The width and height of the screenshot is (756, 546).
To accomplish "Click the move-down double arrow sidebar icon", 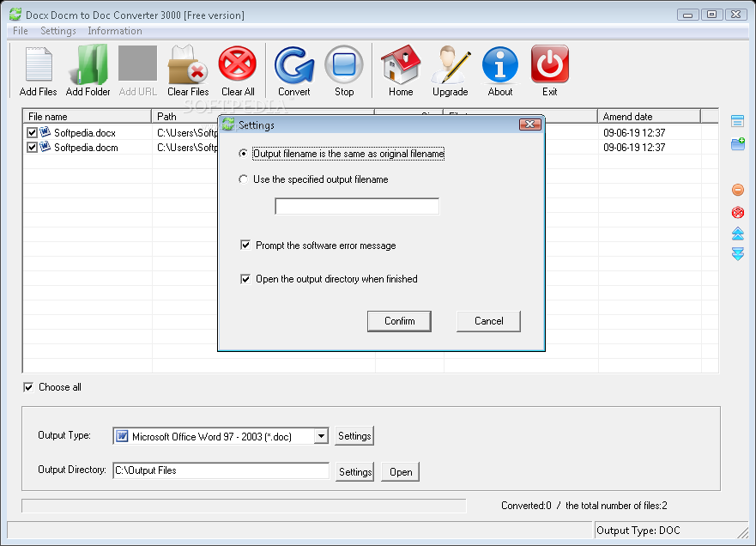I will (738, 254).
